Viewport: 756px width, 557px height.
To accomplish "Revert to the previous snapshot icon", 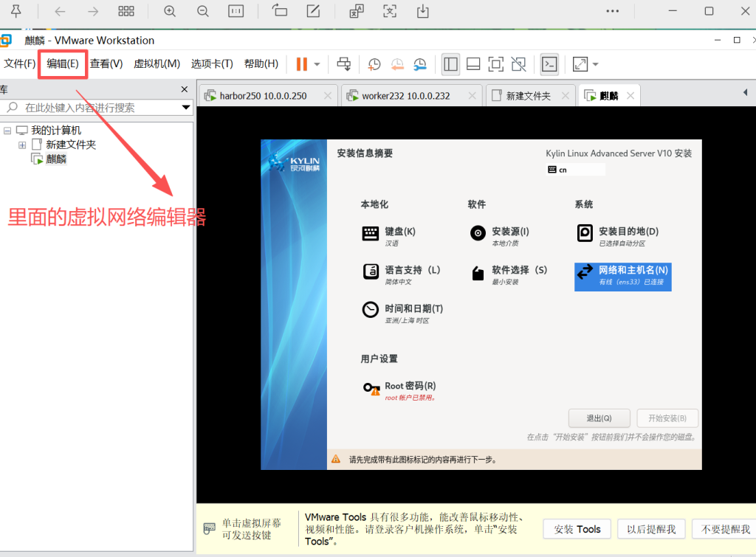I will pos(397,64).
